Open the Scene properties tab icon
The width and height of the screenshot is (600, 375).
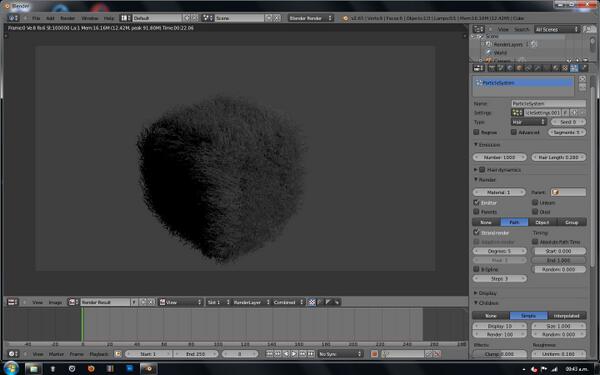coord(501,68)
